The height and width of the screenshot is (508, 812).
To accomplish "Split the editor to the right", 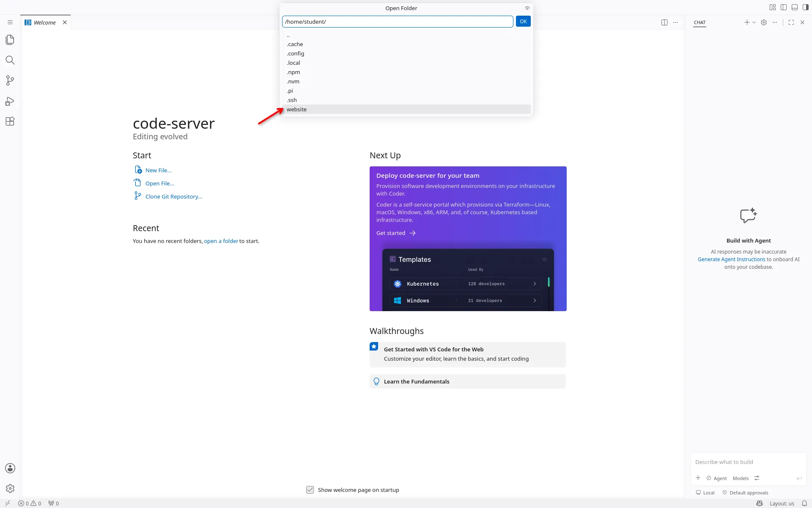I will click(x=664, y=22).
